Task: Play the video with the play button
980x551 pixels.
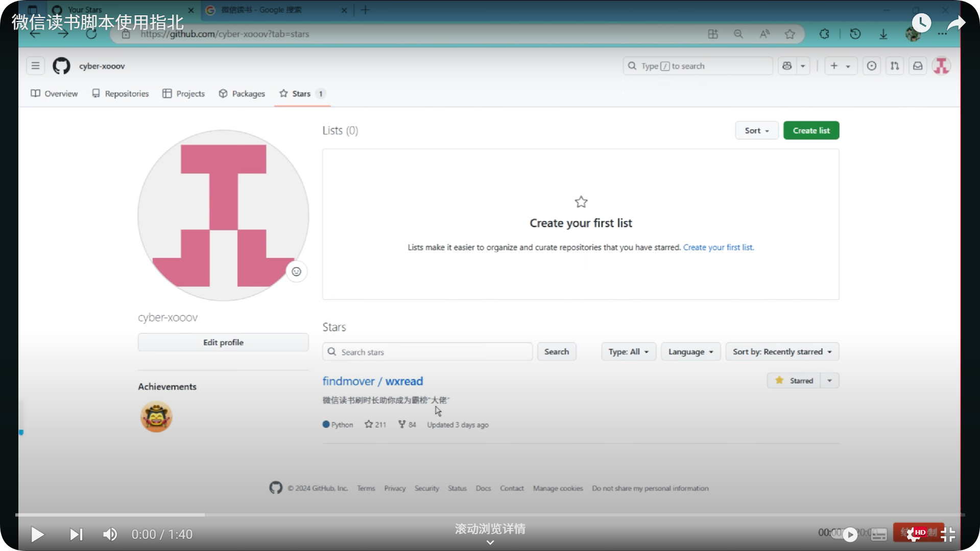Action: point(37,535)
